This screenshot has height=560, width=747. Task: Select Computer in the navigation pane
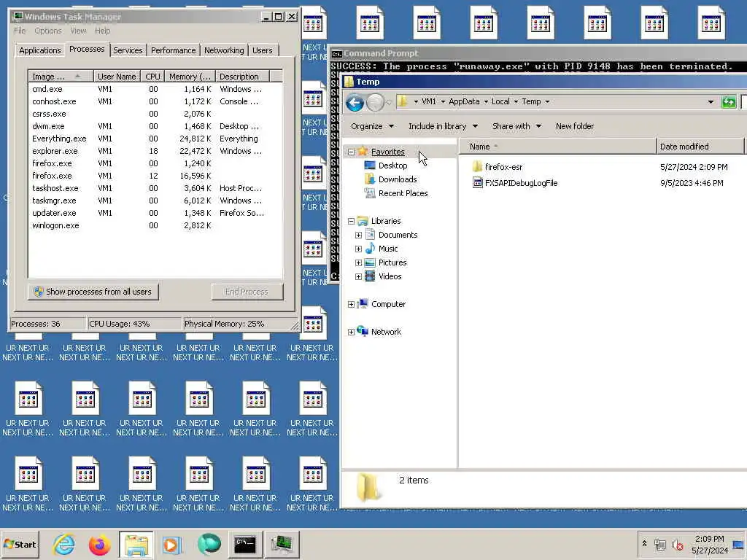coord(388,304)
